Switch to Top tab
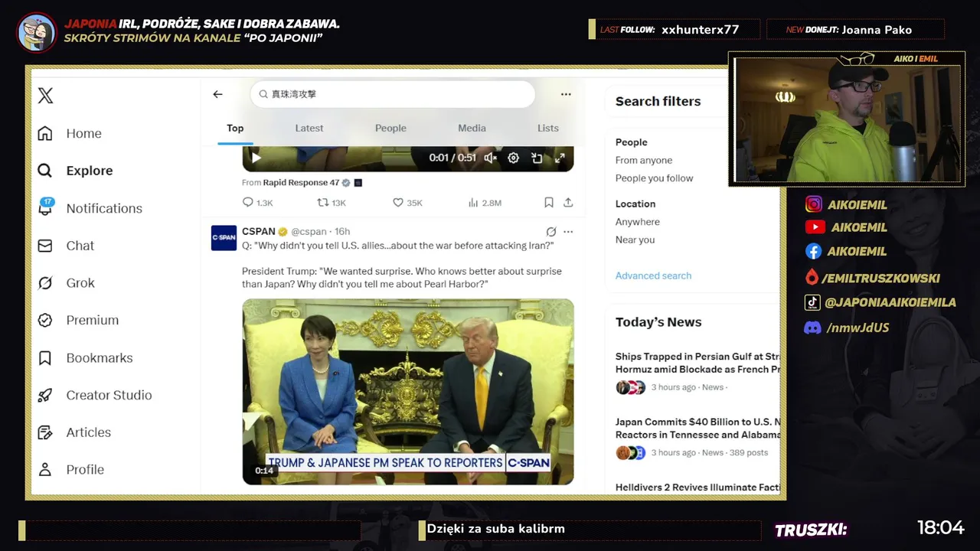980x551 pixels. click(235, 128)
